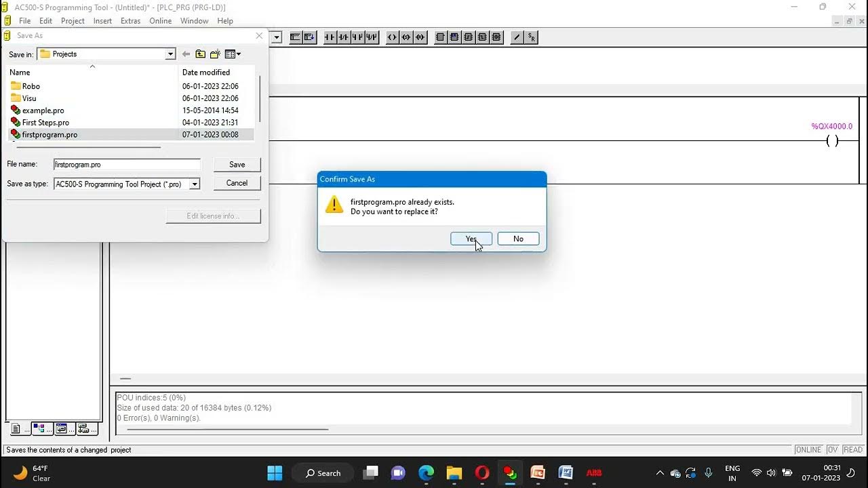Image resolution: width=868 pixels, height=488 pixels.
Task: Click the File name input field
Action: point(127,165)
